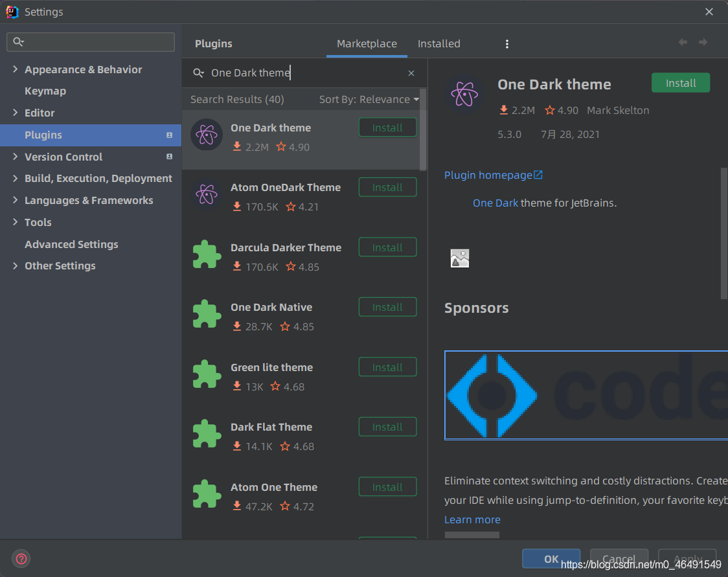Viewport: 728px width, 577px height.
Task: Click the Apply button
Action: 687,559
